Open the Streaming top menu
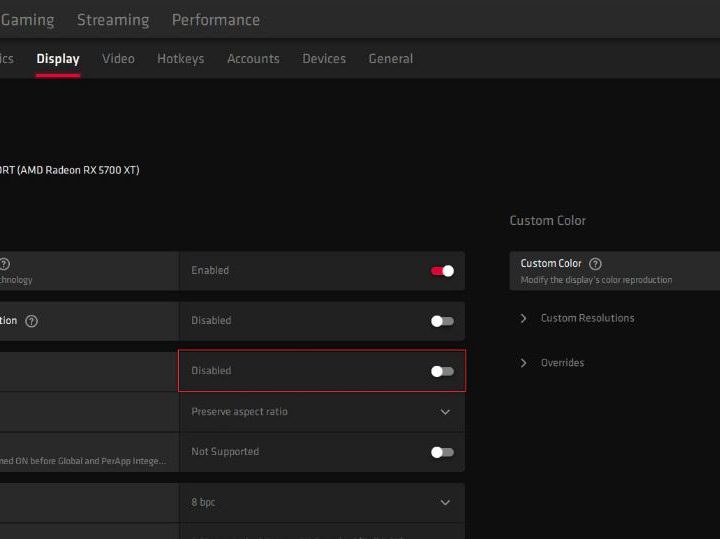The image size is (720, 539). tap(113, 20)
